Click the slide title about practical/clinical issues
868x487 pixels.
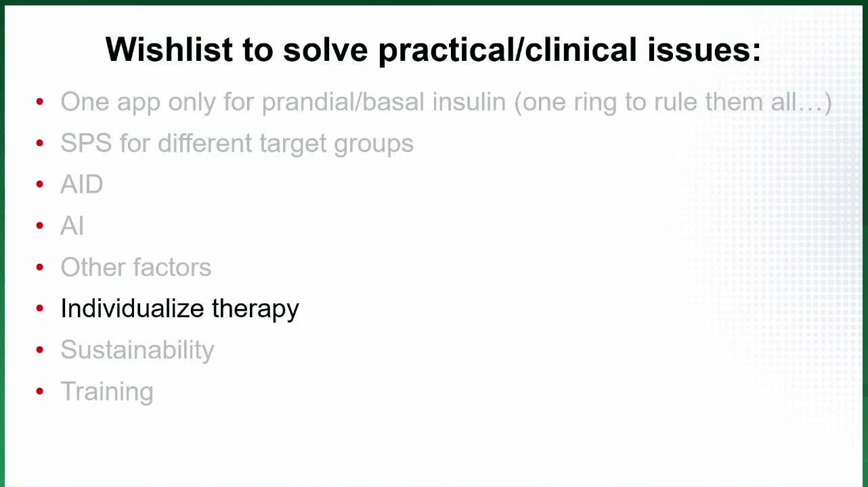[433, 49]
